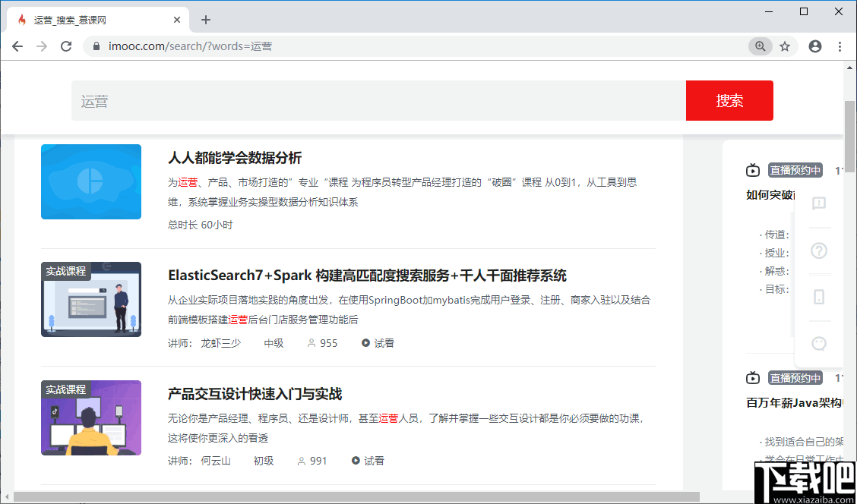Open a new tab with plus button

point(205,20)
